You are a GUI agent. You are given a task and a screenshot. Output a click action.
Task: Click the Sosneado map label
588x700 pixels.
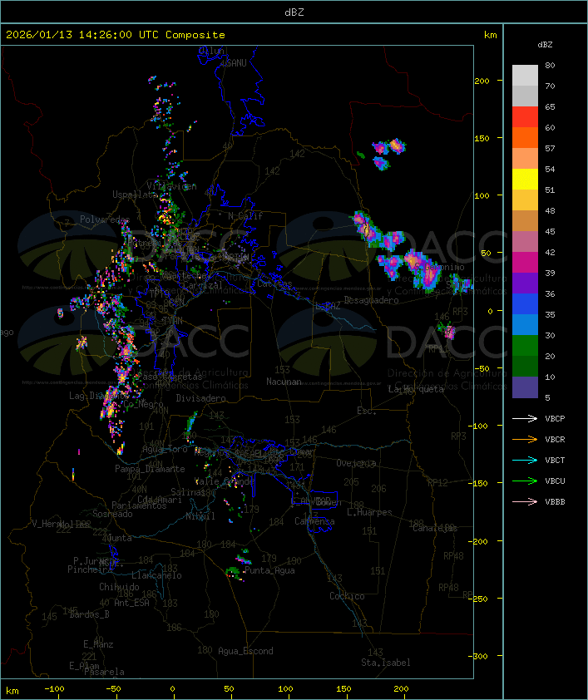[112, 514]
